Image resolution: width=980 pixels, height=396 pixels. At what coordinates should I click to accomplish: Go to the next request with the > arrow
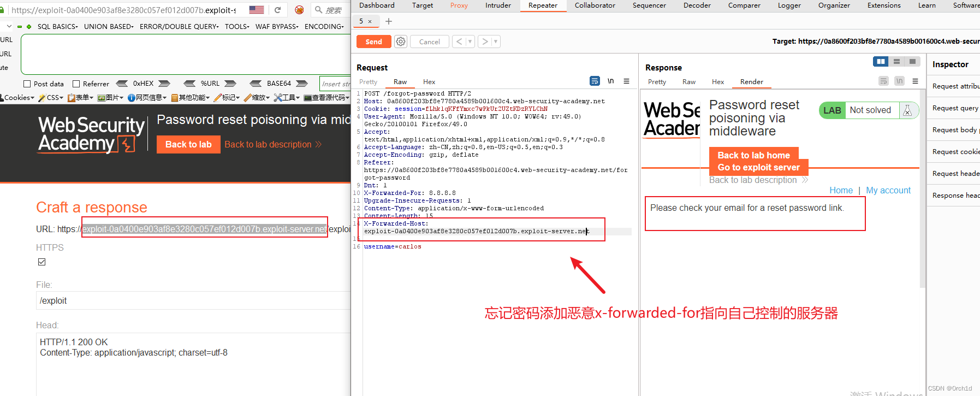point(485,42)
